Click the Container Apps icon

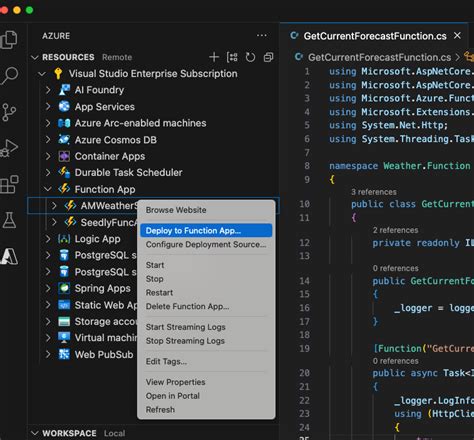64,156
